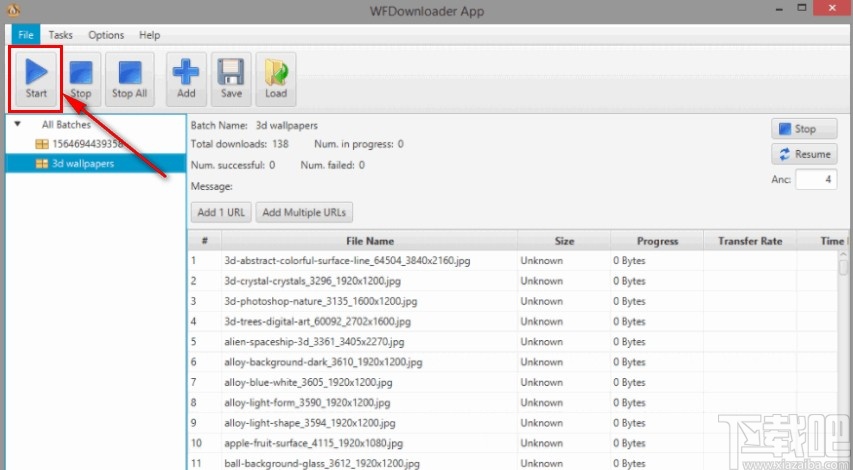Sort by the File Name column header
The width and height of the screenshot is (853, 470).
(x=370, y=241)
